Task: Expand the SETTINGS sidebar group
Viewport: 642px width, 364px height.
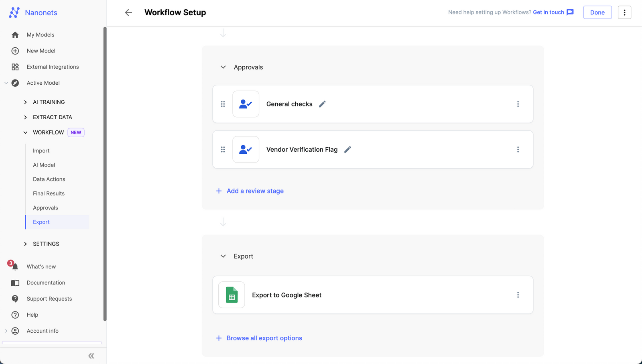Action: pos(26,244)
